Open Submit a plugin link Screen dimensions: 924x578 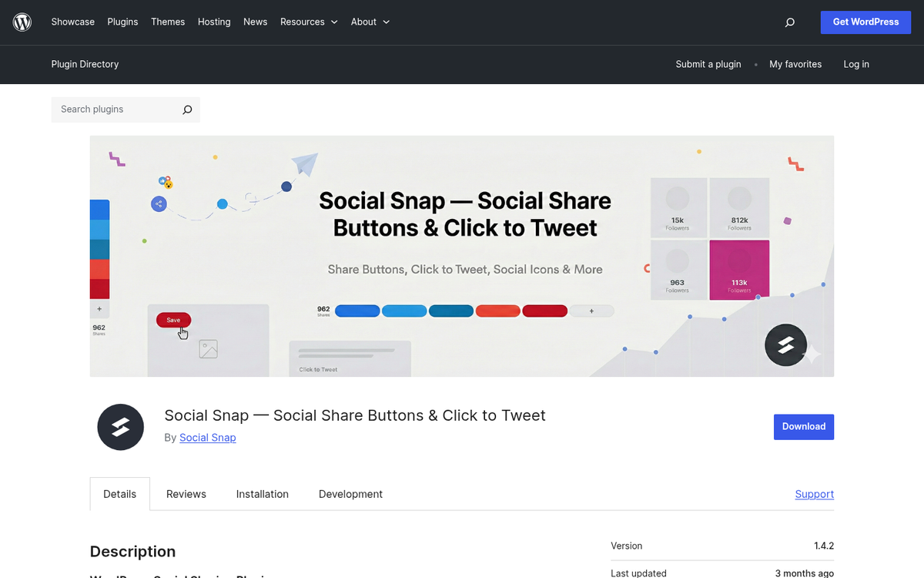pyautogui.click(x=708, y=64)
